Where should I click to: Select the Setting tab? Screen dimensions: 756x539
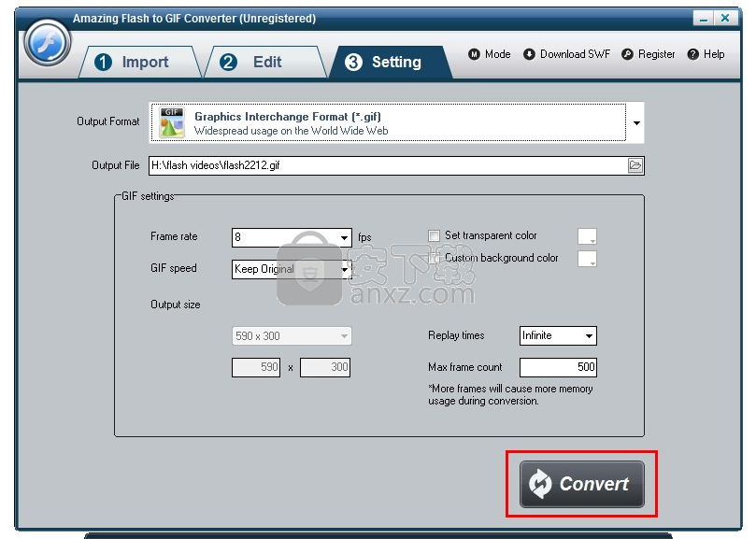391,62
